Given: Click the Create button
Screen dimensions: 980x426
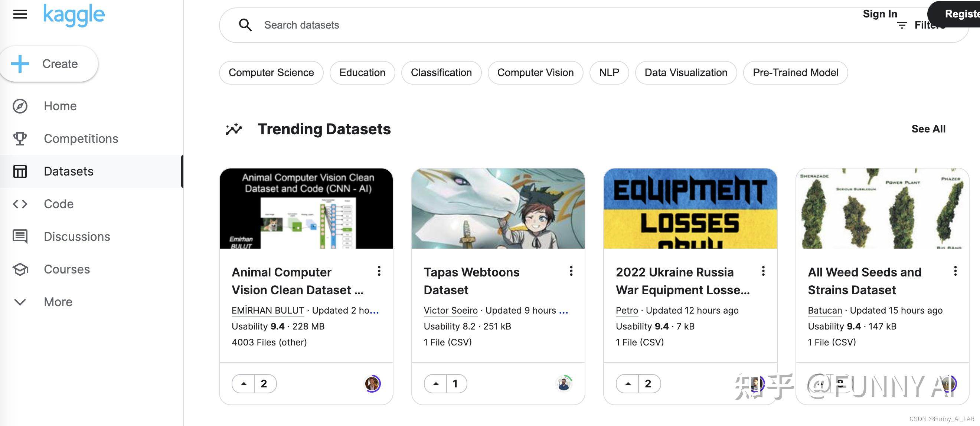Looking at the screenshot, I should tap(49, 64).
